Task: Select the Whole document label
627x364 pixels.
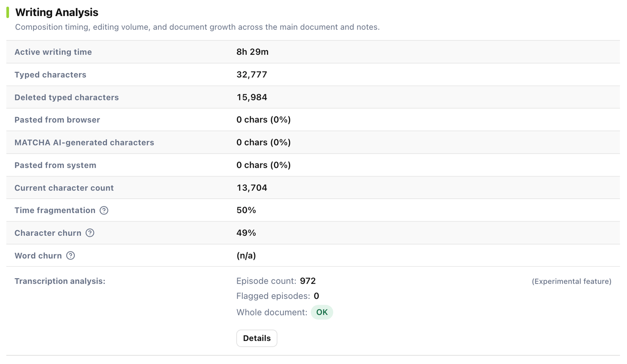Action: click(272, 313)
